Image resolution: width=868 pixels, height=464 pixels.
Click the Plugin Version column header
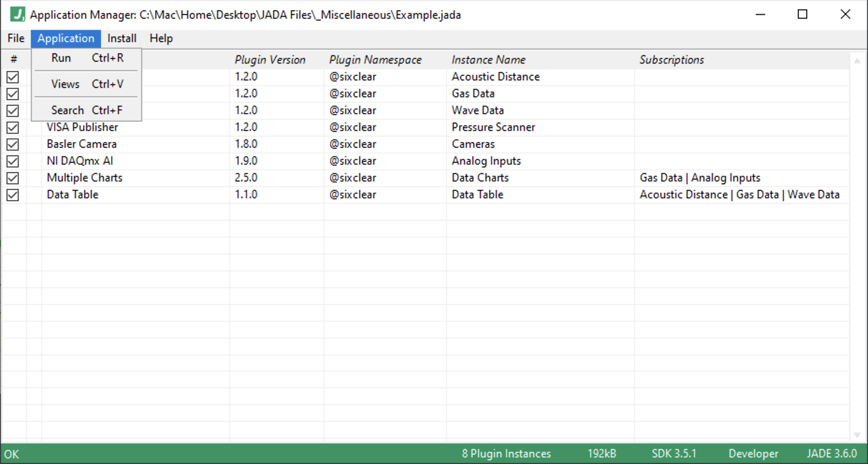270,60
